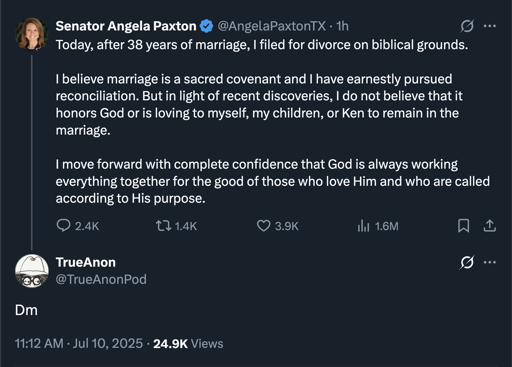
Task: Reply to Angela Paxton's post
Action: click(x=78, y=226)
